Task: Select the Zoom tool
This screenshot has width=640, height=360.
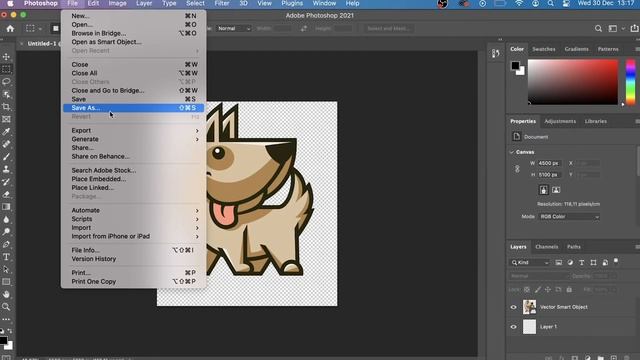Action: pyautogui.click(x=6, y=307)
